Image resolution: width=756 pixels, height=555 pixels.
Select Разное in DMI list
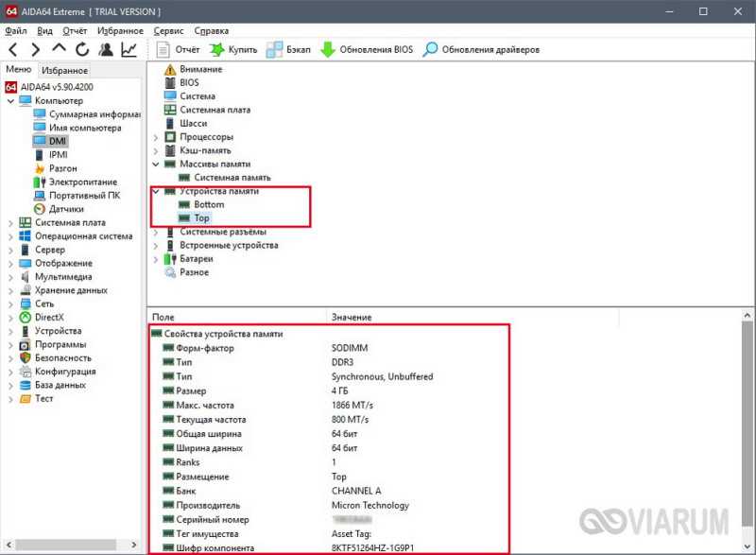pos(187,272)
